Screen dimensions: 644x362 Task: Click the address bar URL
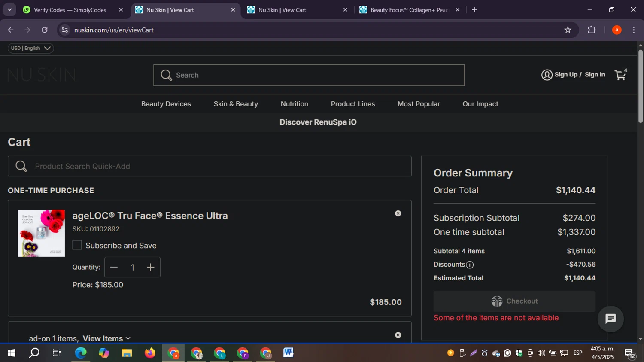(x=114, y=30)
